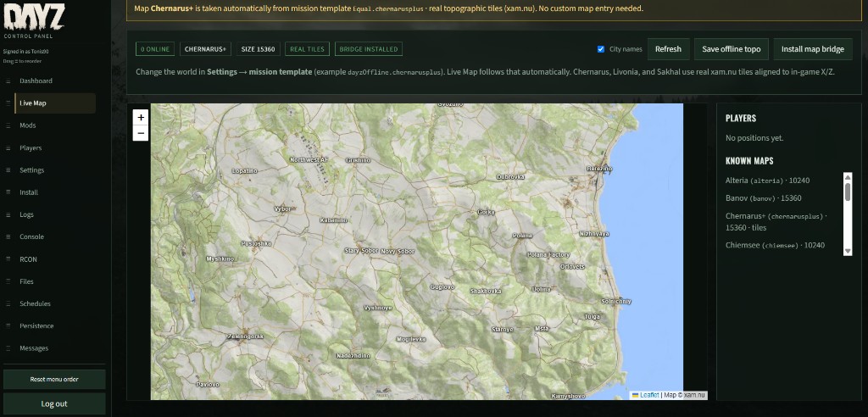The width and height of the screenshot is (868, 417).
Task: Go to the Install section
Action: pyautogui.click(x=29, y=192)
